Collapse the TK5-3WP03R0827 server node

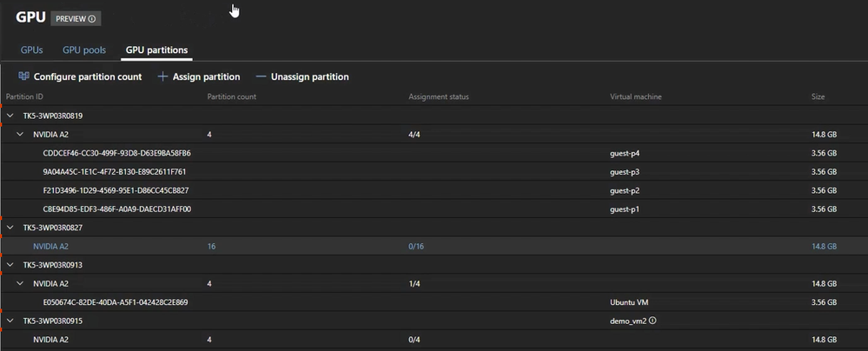tap(10, 227)
